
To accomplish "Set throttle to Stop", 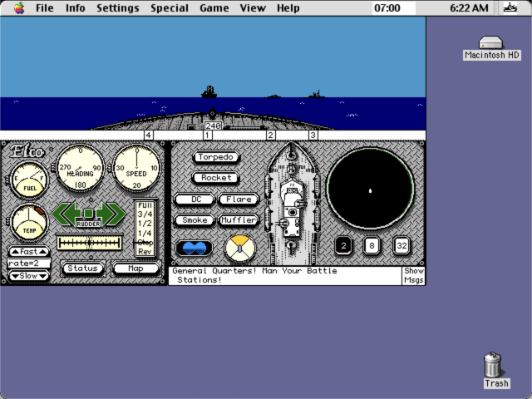I will click(x=145, y=242).
